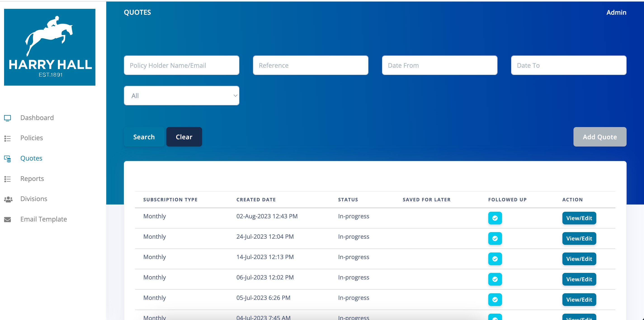Click the Clear button
This screenshot has width=644, height=320.
184,137
